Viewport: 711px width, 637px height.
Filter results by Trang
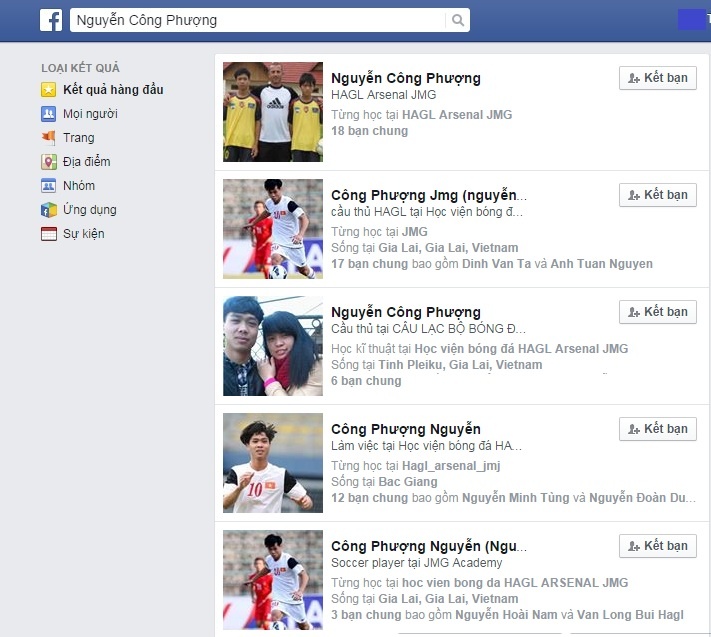[x=79, y=138]
